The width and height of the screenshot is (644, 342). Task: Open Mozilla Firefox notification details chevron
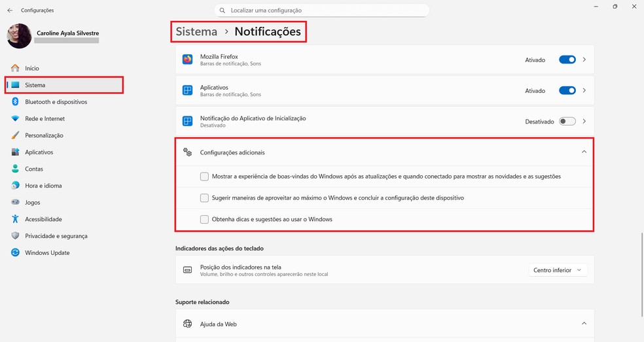point(584,60)
